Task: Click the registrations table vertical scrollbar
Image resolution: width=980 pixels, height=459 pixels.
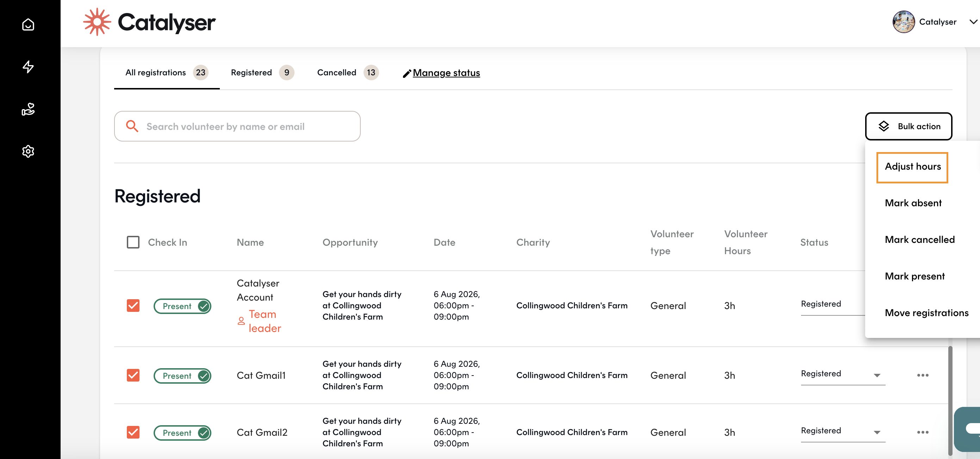Action: [950, 401]
